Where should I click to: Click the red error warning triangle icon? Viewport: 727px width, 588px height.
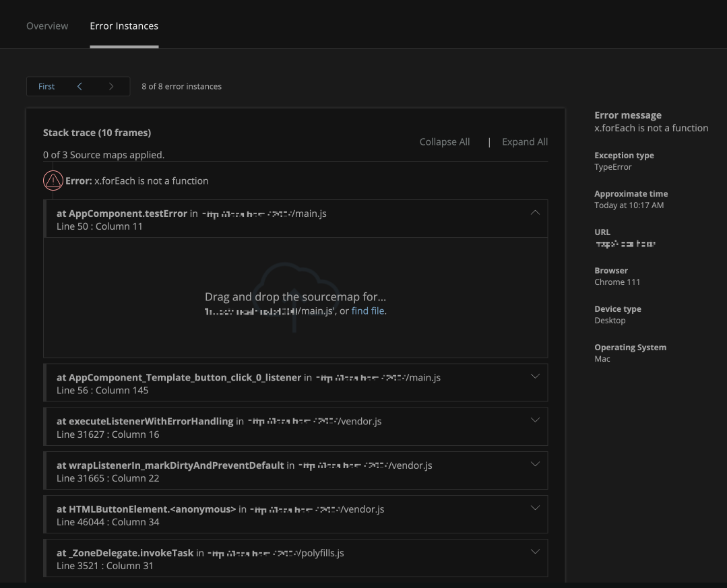coord(53,180)
